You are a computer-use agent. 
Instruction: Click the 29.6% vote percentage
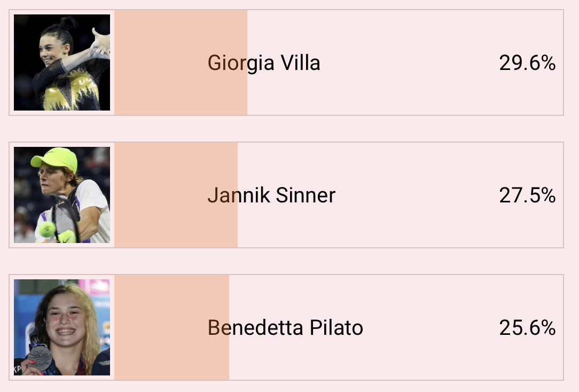click(x=527, y=62)
